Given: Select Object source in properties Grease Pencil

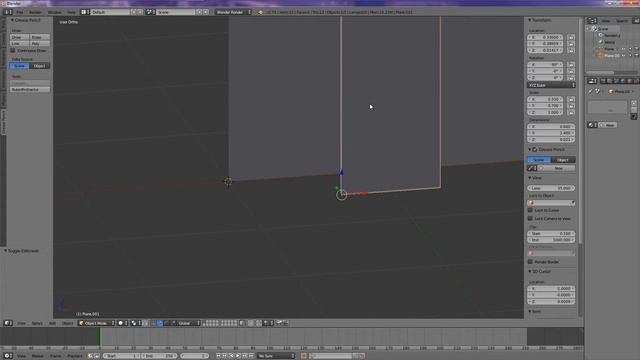Looking at the screenshot, I should (563, 160).
